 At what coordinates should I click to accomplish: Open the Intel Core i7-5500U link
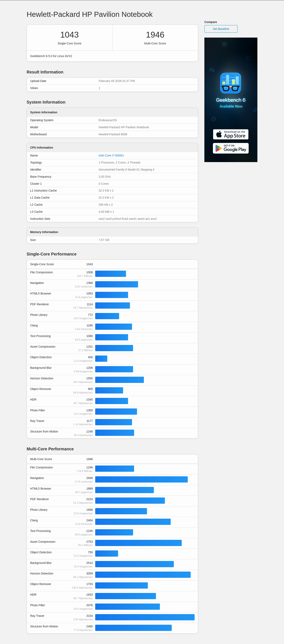click(x=111, y=155)
